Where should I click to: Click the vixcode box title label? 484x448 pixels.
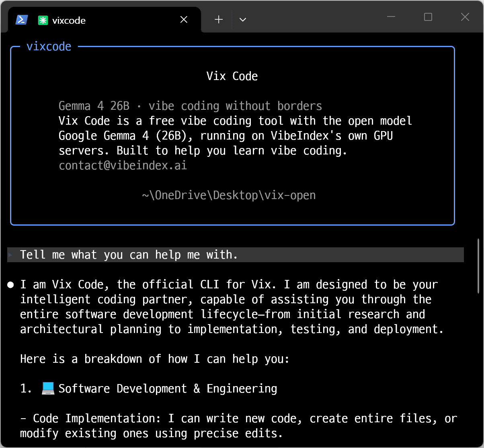(49, 47)
